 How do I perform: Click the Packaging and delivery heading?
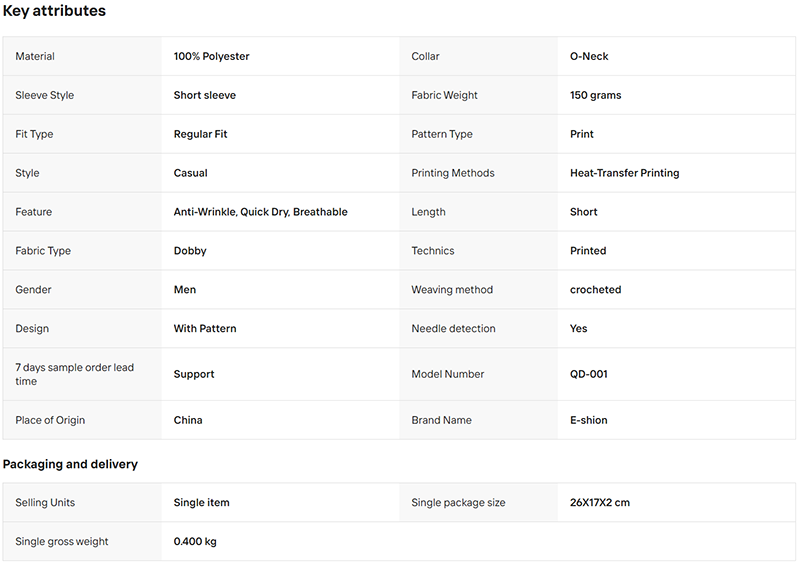click(70, 464)
